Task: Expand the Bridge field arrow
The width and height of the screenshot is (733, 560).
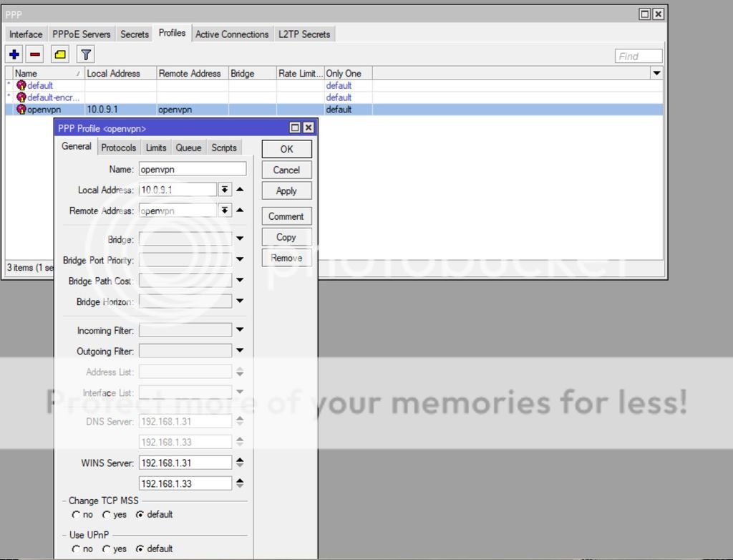Action: (240, 239)
